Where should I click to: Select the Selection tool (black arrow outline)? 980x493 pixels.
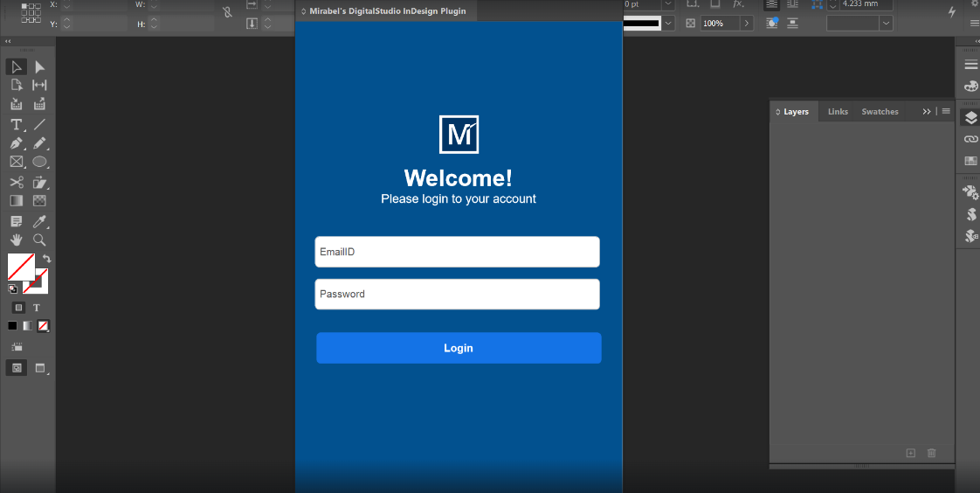pos(17,67)
